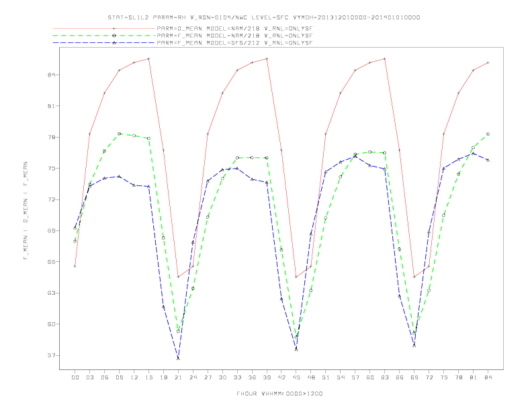Click the x-axis tick label 24
The image size is (532, 411).
click(193, 377)
